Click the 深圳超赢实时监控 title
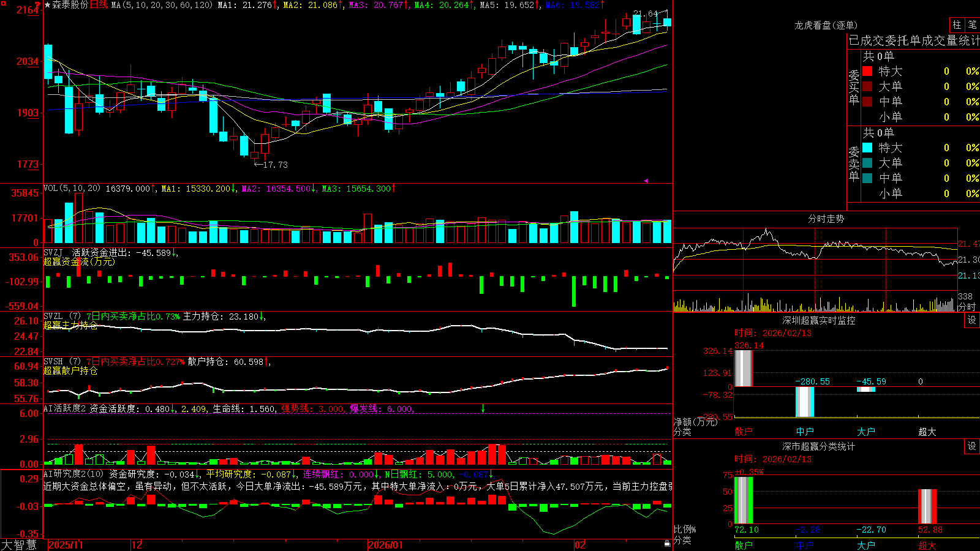The width and height of the screenshot is (980, 551). [818, 320]
